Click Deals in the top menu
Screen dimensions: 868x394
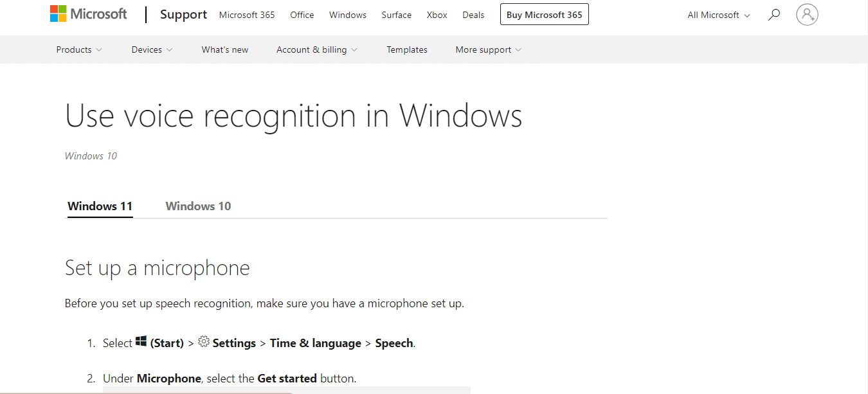click(473, 14)
